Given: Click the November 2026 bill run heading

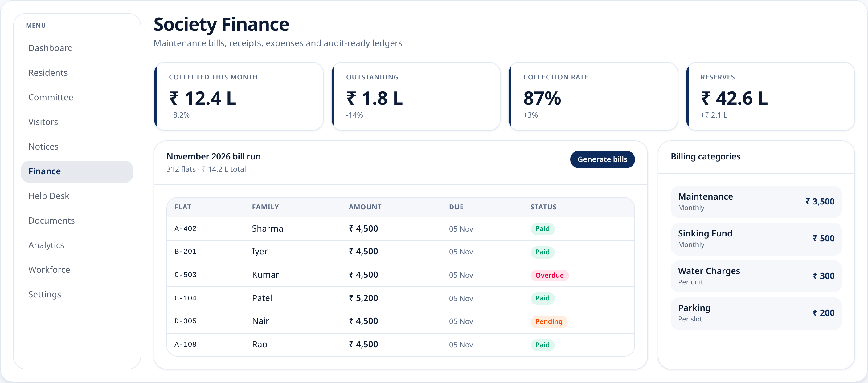Looking at the screenshot, I should [x=214, y=156].
